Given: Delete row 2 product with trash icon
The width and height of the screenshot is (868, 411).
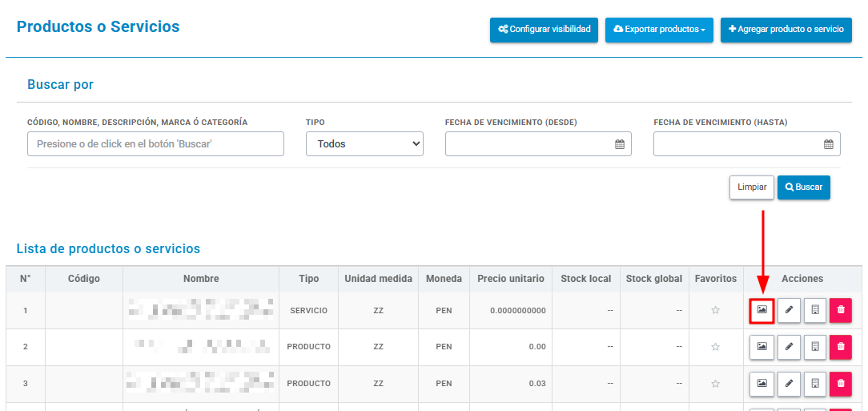Looking at the screenshot, I should click(840, 347).
